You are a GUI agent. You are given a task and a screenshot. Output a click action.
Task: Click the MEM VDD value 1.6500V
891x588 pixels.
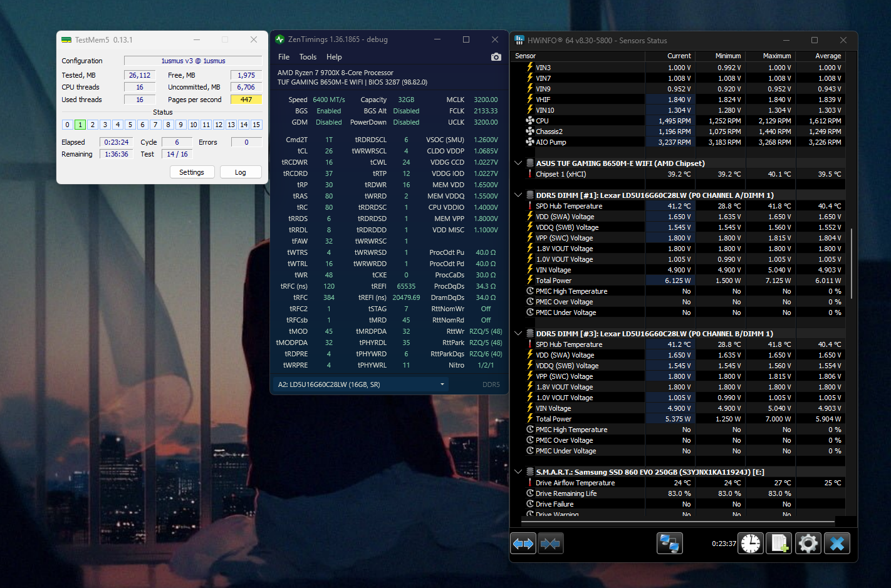pyautogui.click(x=486, y=185)
